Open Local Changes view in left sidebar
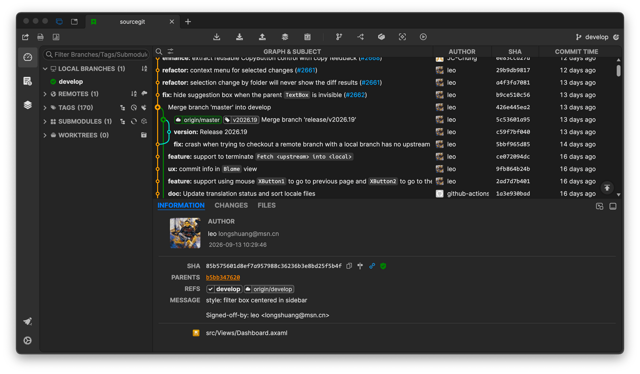Image resolution: width=640 pixels, height=374 pixels. [28, 81]
